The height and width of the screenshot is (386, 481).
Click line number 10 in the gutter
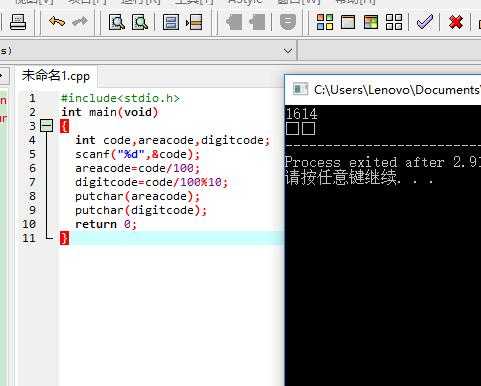point(29,224)
